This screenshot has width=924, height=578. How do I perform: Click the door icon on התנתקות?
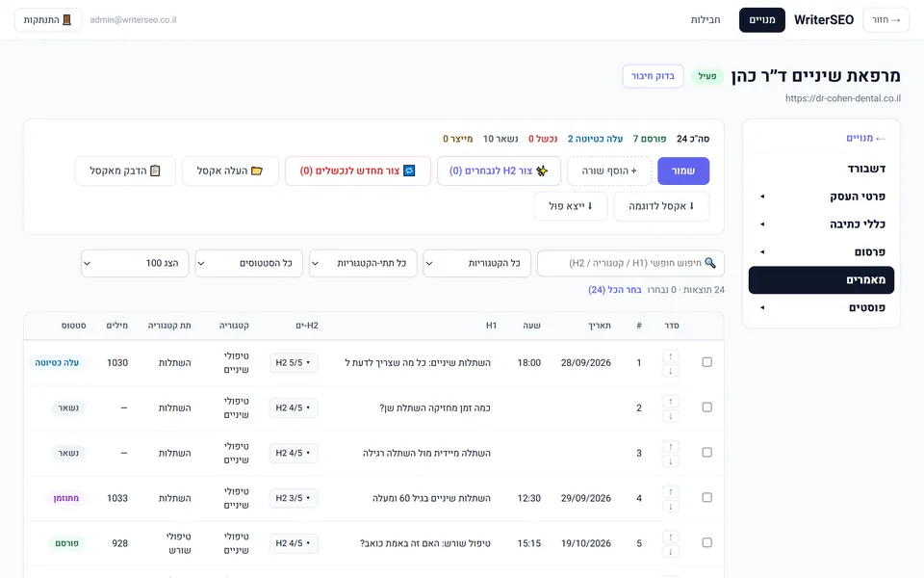[66, 20]
